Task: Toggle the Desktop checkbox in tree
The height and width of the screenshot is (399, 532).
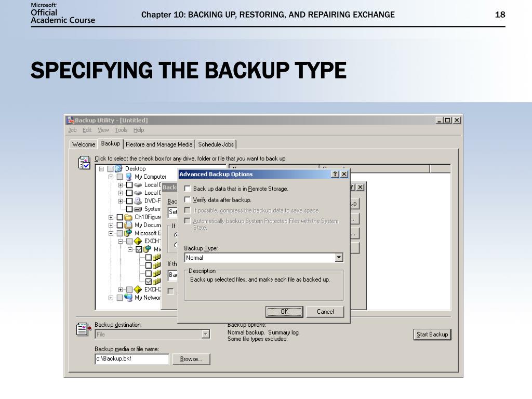Action: coord(110,169)
